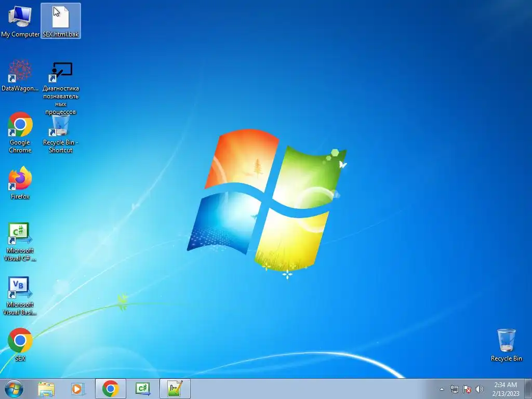Select the Recycle Bin - Shortcut icon
The image size is (532, 399).
(61, 133)
